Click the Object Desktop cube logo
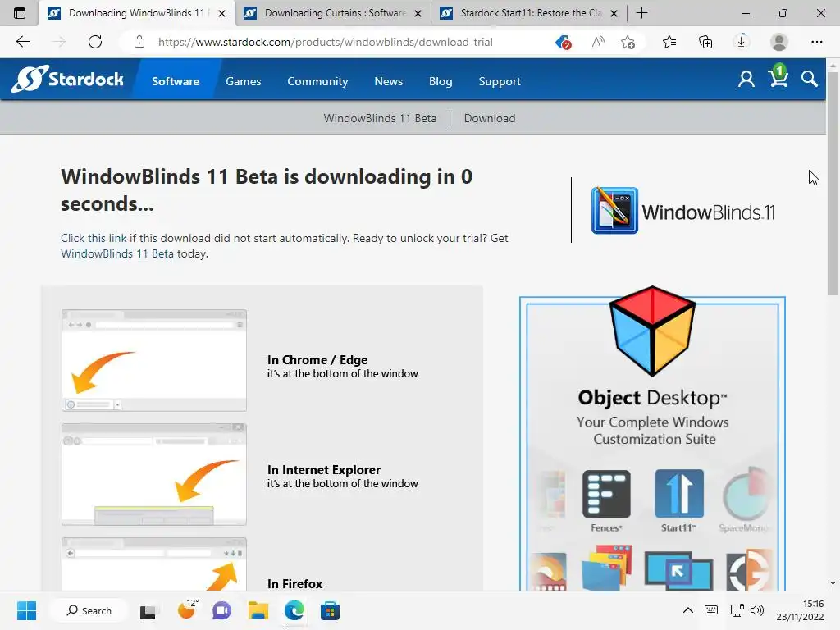 (652, 331)
